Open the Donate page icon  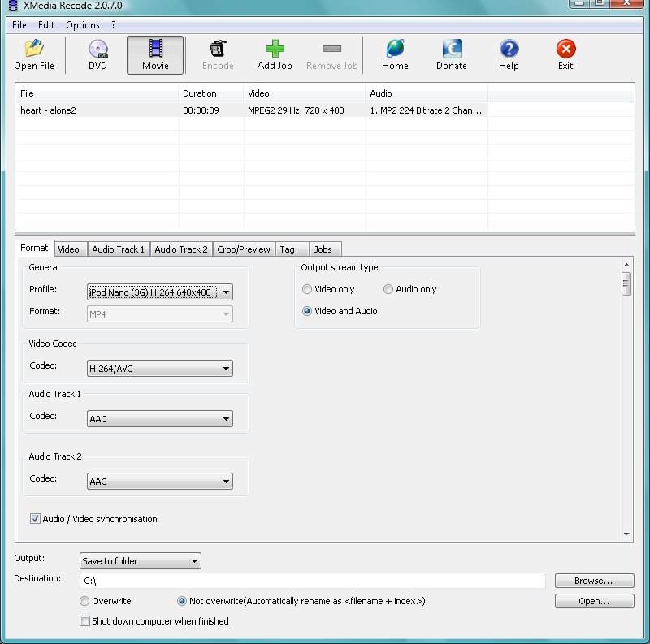click(451, 54)
